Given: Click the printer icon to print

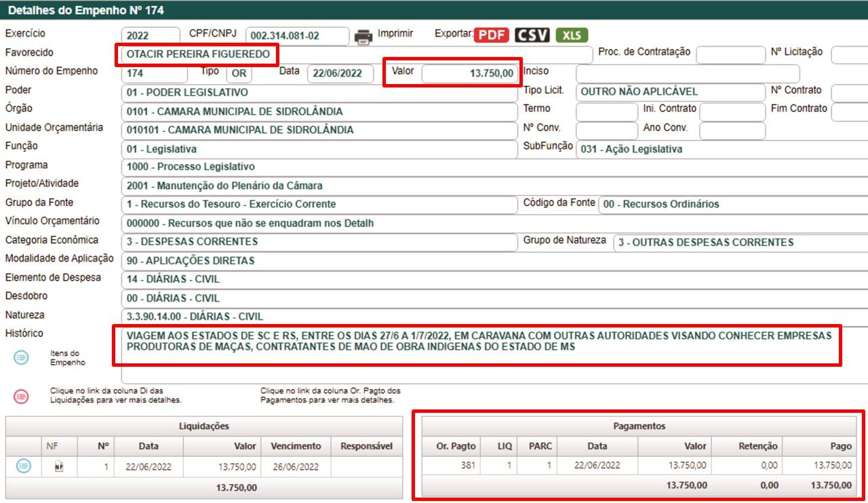Looking at the screenshot, I should (x=364, y=36).
